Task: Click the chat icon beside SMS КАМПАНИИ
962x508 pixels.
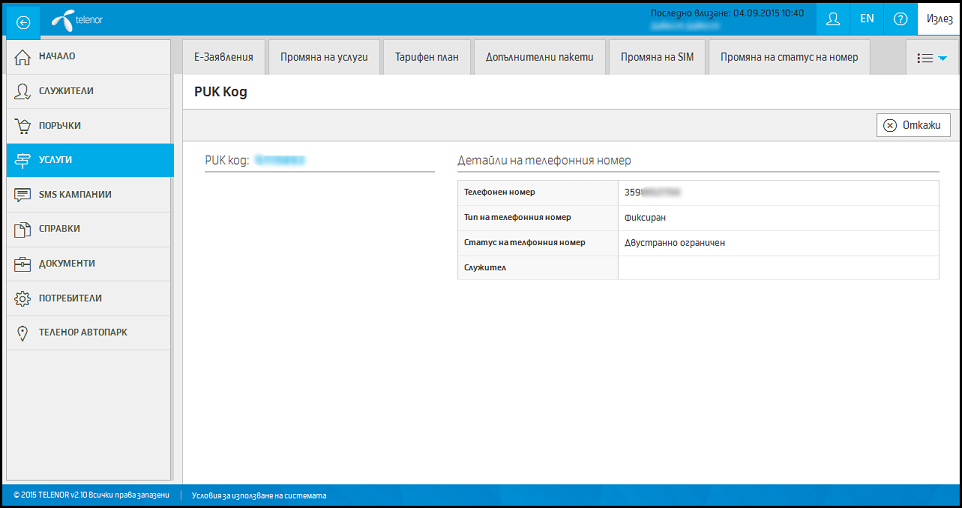Action: pyautogui.click(x=22, y=195)
